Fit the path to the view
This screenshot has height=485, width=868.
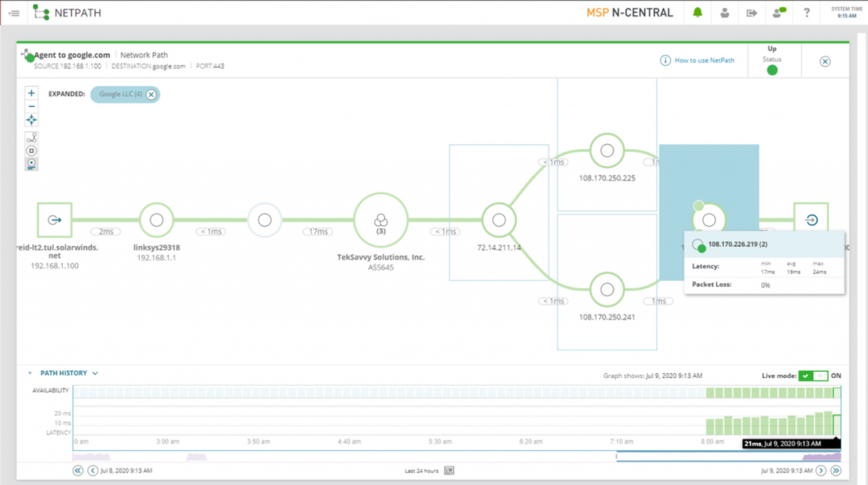pos(31,120)
